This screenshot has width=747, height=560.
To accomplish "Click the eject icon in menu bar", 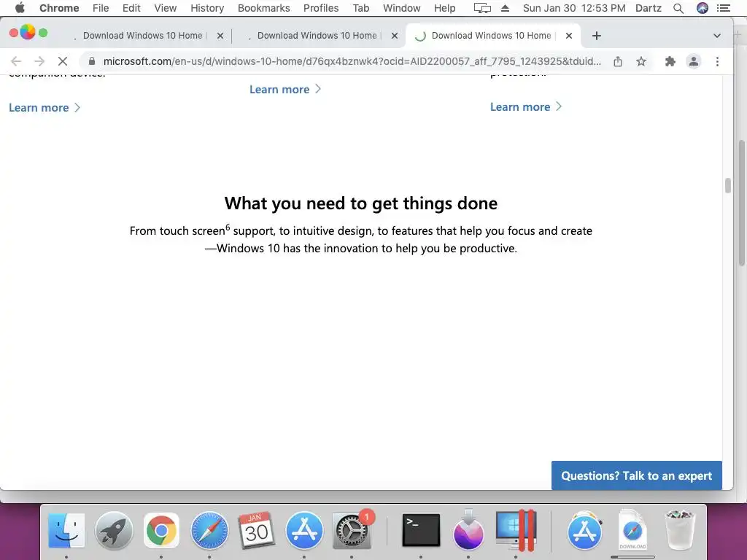I will click(505, 8).
